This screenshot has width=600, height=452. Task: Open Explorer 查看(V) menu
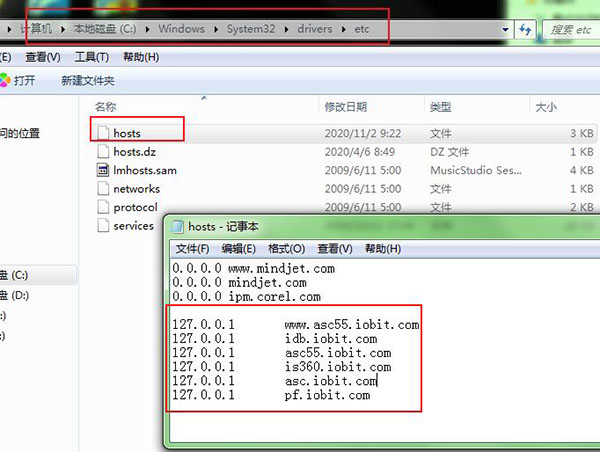pyautogui.click(x=43, y=57)
